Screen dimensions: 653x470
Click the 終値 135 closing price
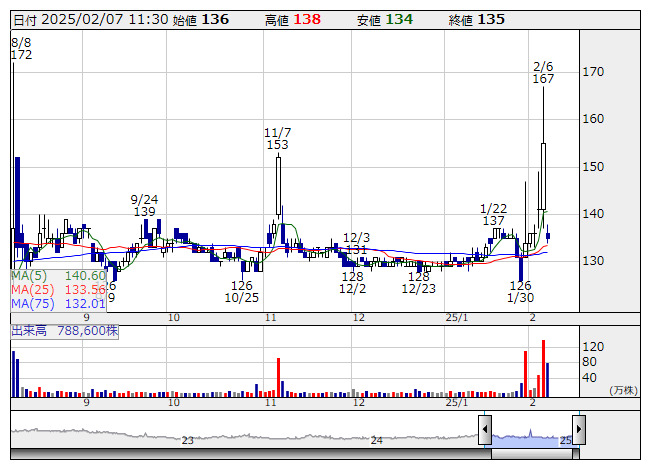tap(476, 20)
